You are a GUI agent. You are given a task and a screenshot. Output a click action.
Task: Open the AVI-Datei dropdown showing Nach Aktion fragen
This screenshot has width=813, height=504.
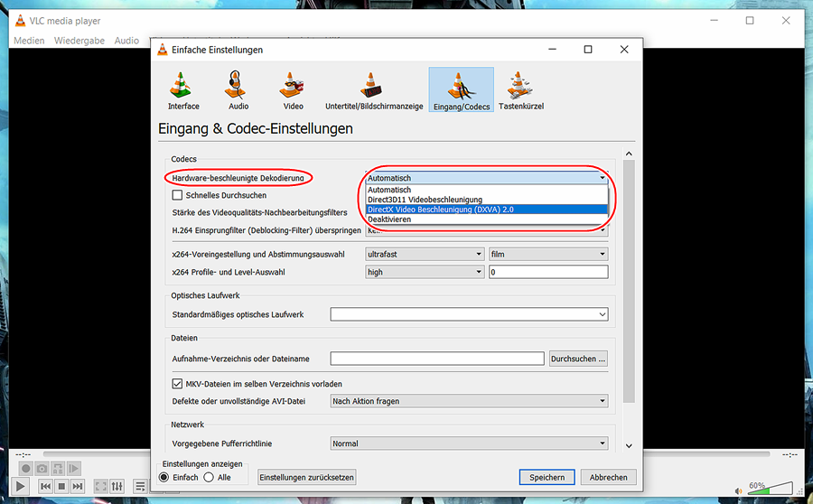point(469,401)
